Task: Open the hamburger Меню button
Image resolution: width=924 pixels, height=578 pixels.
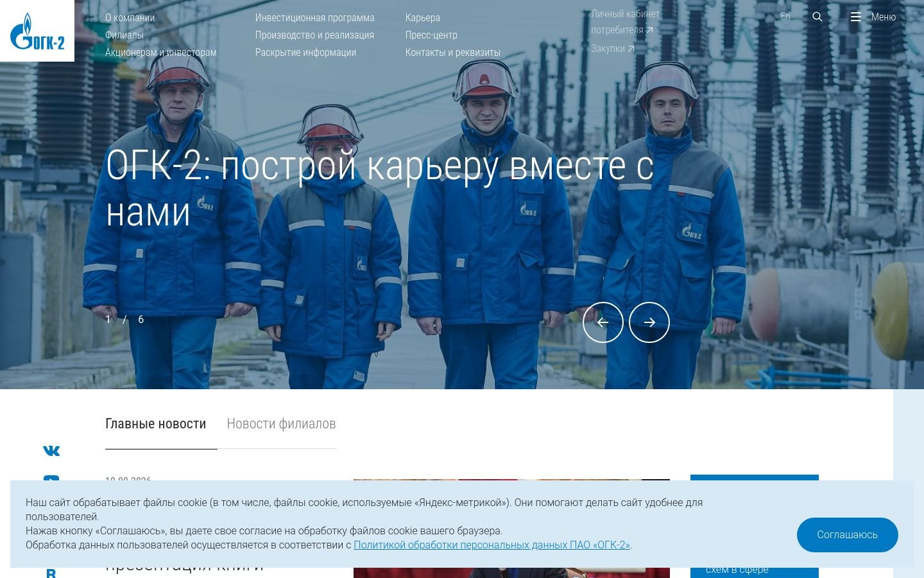Action: 873,17
